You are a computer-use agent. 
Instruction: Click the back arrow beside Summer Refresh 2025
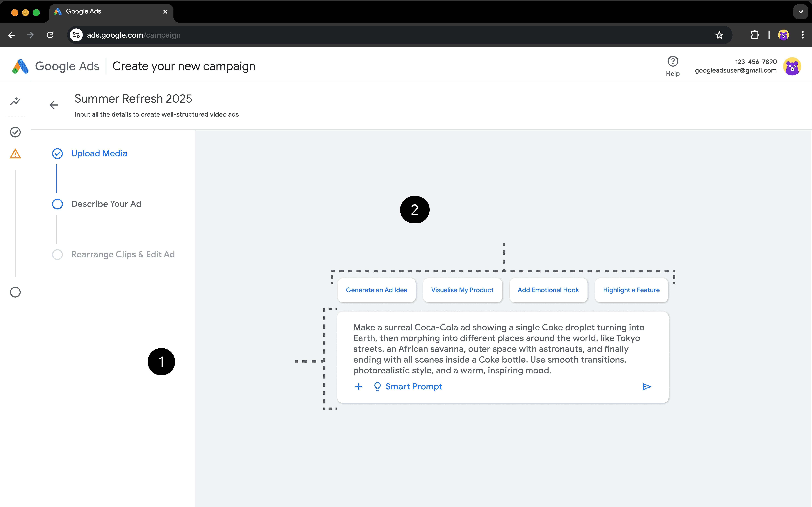[x=54, y=105]
